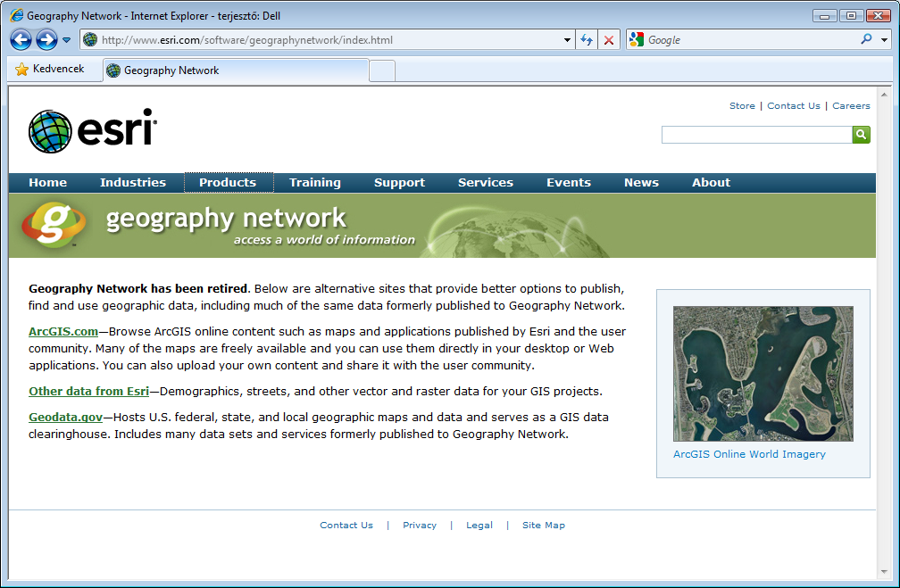This screenshot has width=900, height=588.
Task: Open the News menu item
Action: [641, 182]
